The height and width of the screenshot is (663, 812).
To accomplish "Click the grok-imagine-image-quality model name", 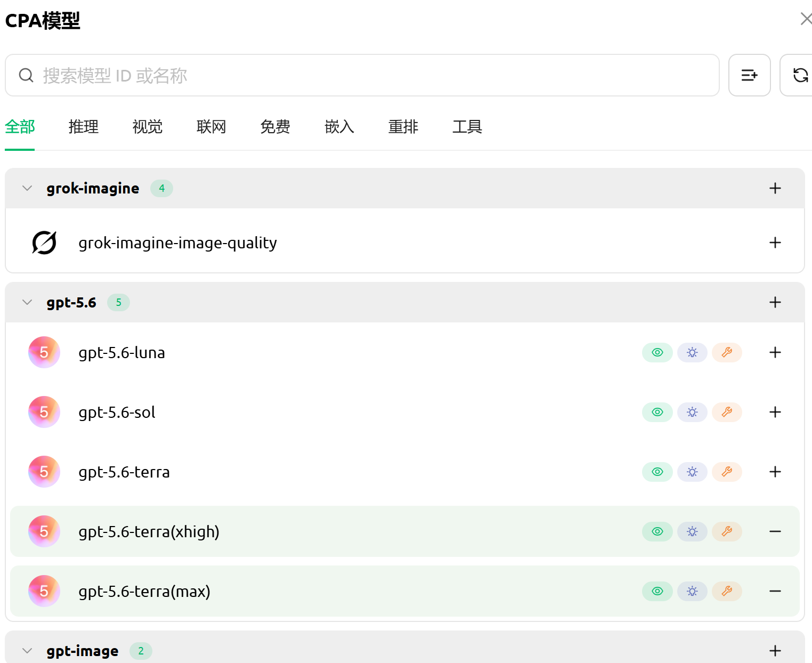I will click(x=178, y=243).
